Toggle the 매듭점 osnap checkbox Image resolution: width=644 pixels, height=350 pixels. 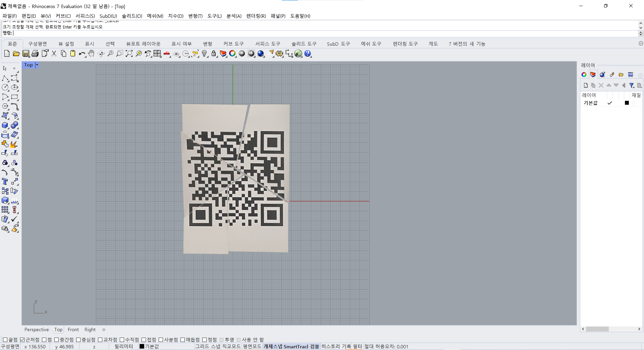point(183,340)
